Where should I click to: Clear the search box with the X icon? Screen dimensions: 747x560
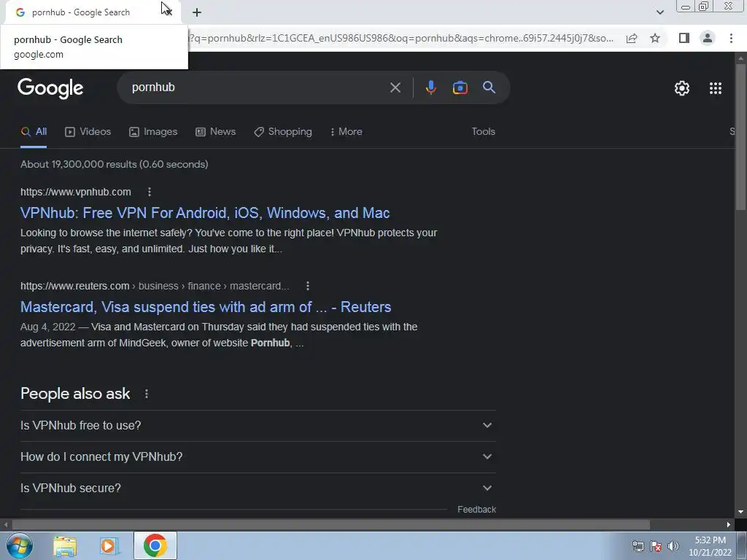tap(395, 87)
